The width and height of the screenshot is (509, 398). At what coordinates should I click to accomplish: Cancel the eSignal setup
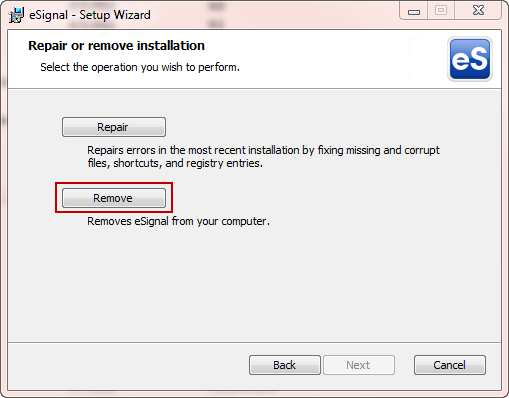pos(450,365)
